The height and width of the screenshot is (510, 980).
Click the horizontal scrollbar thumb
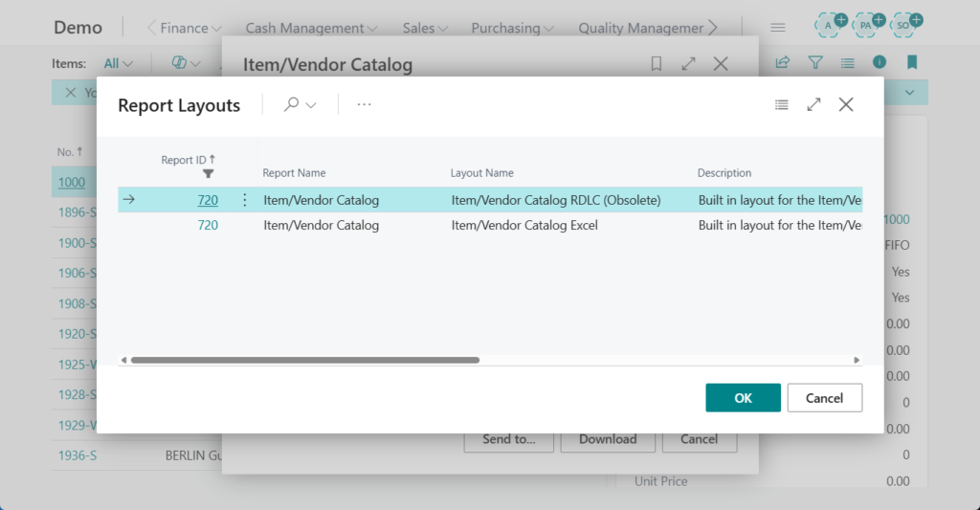tap(304, 361)
